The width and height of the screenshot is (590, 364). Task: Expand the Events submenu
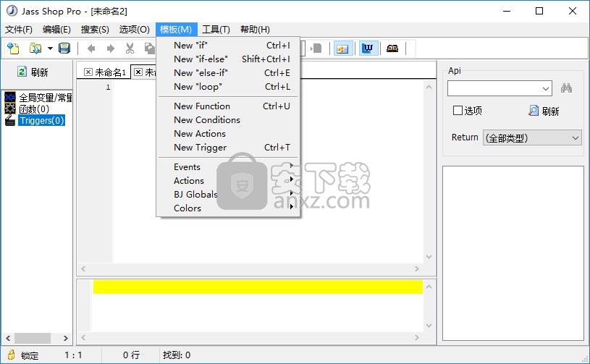coord(228,166)
